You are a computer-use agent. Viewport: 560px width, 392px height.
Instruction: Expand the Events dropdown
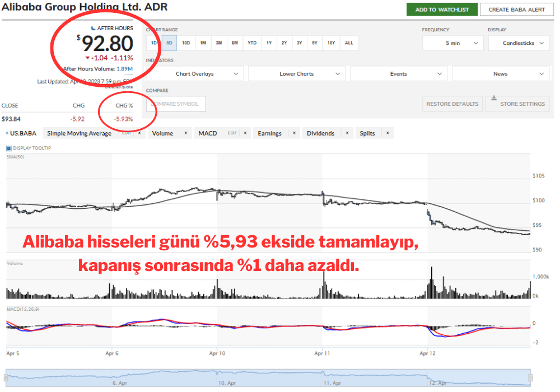[399, 74]
